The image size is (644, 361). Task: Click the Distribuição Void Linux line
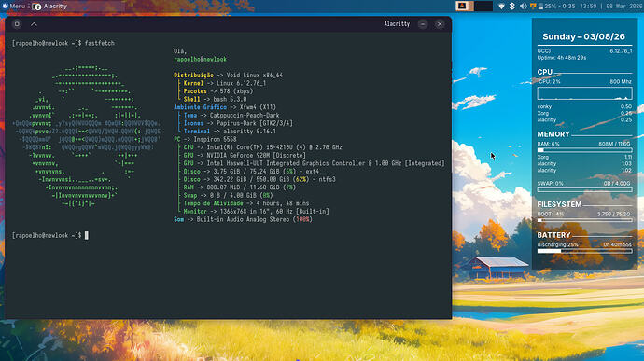point(228,76)
